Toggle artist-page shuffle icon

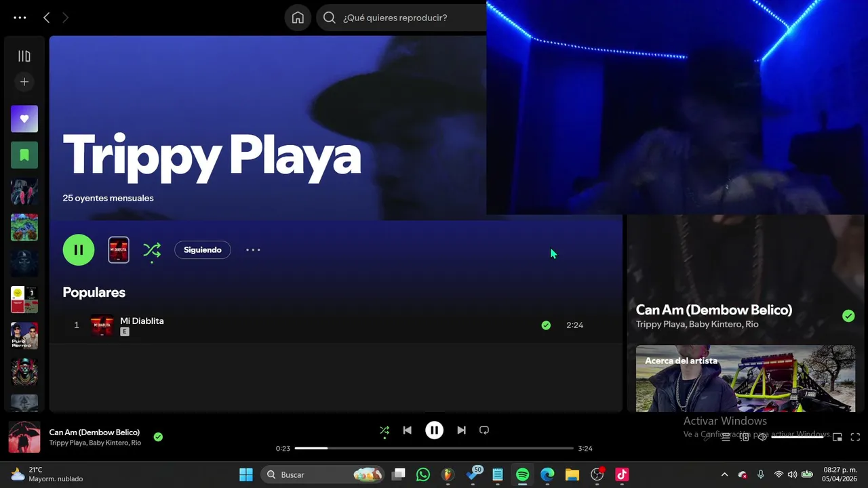152,250
